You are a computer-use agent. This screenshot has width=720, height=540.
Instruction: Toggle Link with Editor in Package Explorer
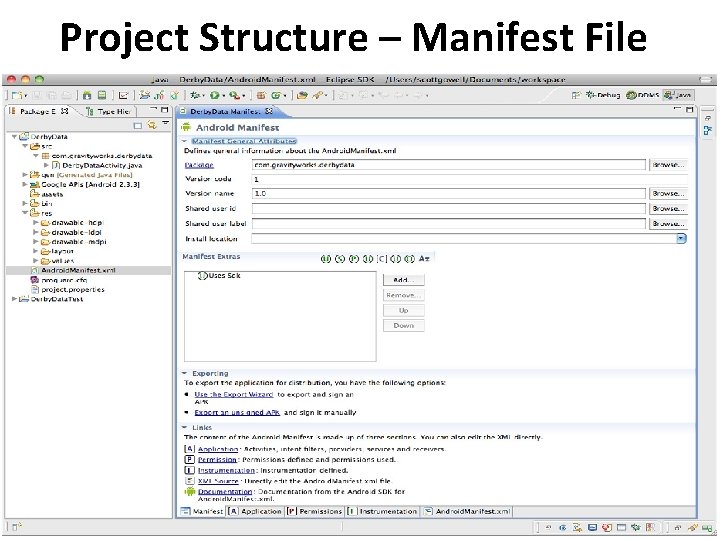152,125
